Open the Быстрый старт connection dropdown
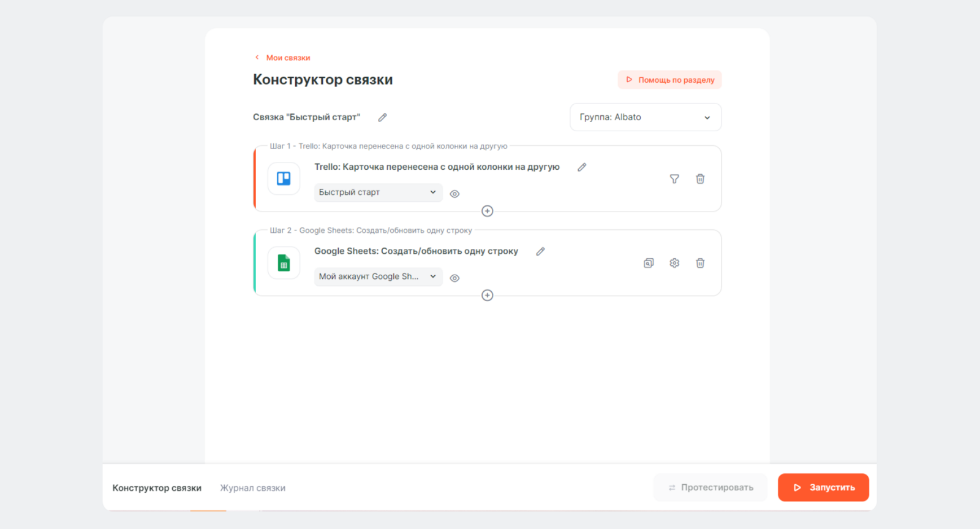 pos(378,192)
